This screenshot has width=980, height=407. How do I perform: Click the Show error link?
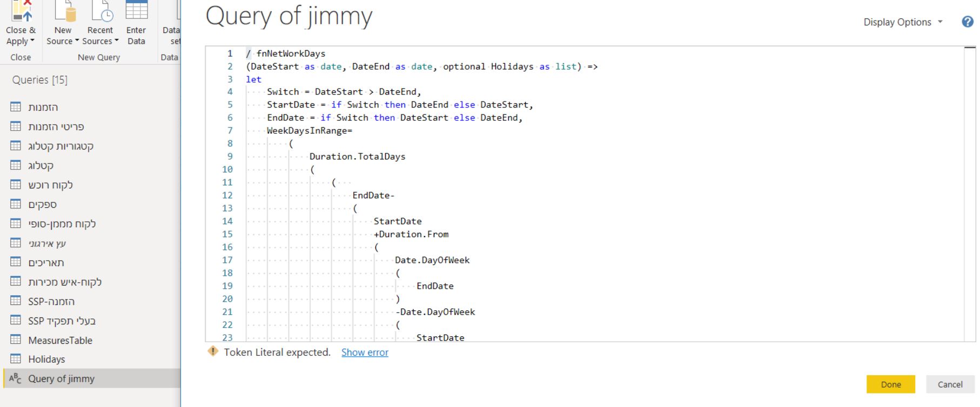pyautogui.click(x=365, y=352)
